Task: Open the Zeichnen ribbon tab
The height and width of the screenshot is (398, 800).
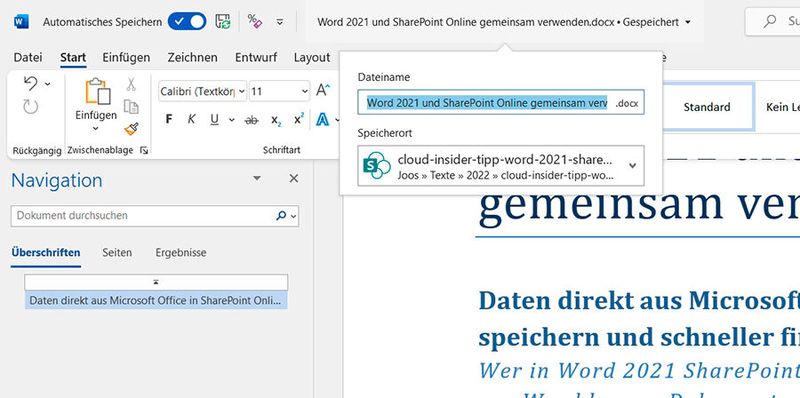Action: 192,58
